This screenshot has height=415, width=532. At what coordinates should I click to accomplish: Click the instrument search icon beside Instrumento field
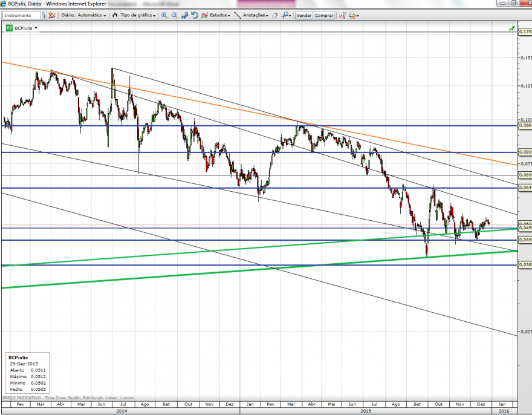[44, 15]
